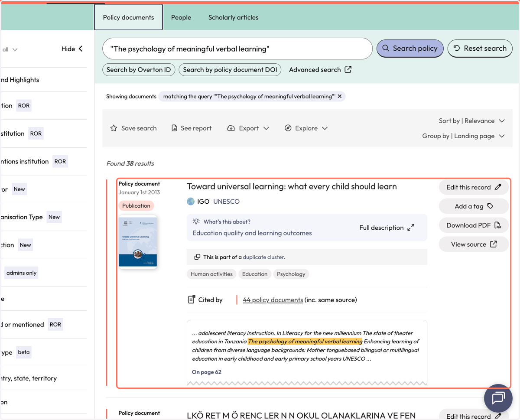Click the Save search star icon

pos(114,128)
